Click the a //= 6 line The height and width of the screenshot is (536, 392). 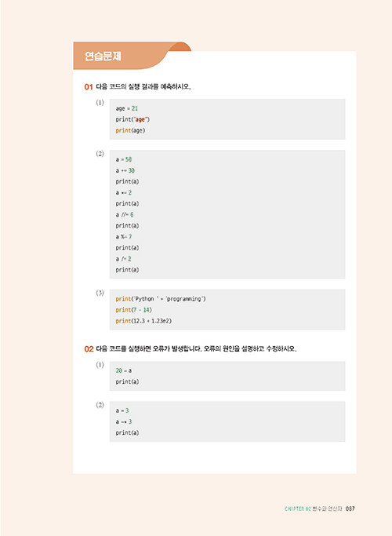coord(125,215)
